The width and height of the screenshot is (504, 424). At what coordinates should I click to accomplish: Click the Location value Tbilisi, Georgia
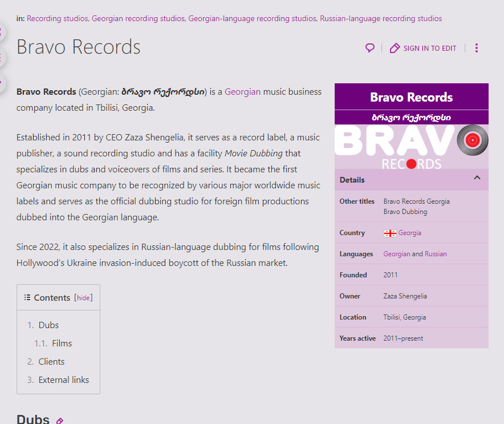[405, 317]
